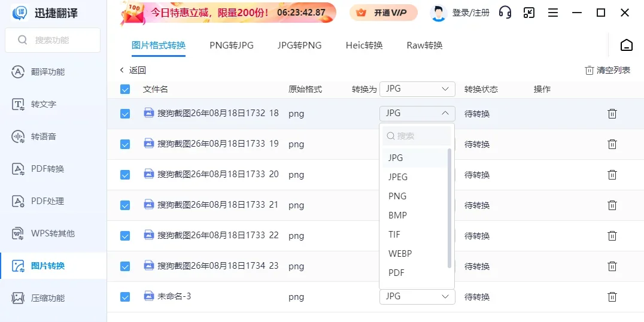Choose JPG from the format list
Viewport: 644px width, 322px height.
415,158
